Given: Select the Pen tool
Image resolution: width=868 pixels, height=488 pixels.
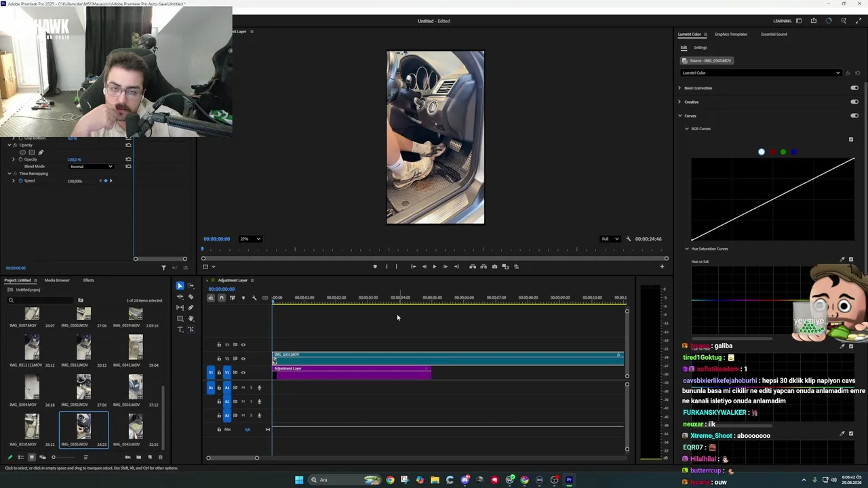Looking at the screenshot, I should [x=191, y=308].
